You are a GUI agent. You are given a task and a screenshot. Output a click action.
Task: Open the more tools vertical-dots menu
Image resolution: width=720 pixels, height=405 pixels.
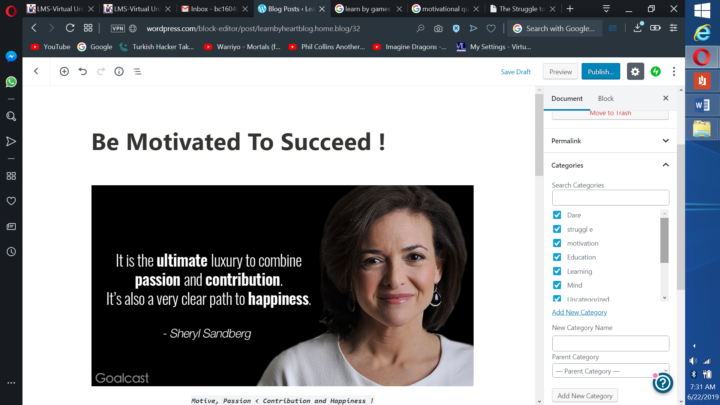(674, 72)
